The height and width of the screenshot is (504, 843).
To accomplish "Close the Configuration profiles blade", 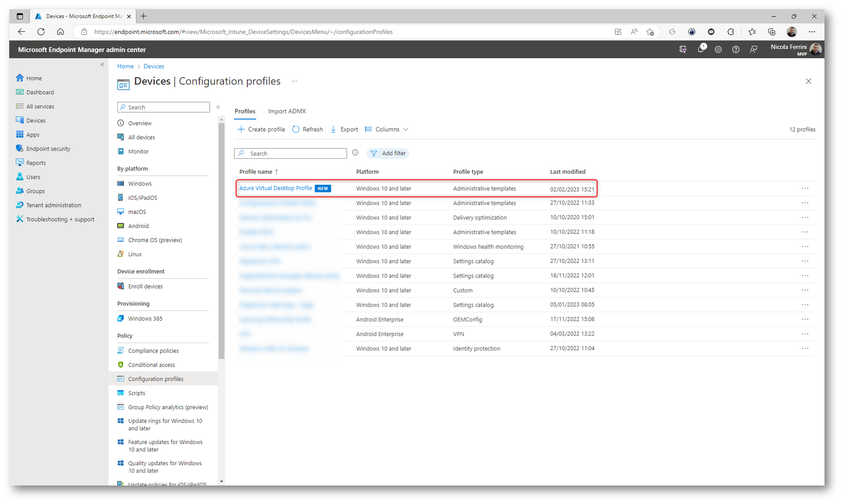I will click(809, 81).
